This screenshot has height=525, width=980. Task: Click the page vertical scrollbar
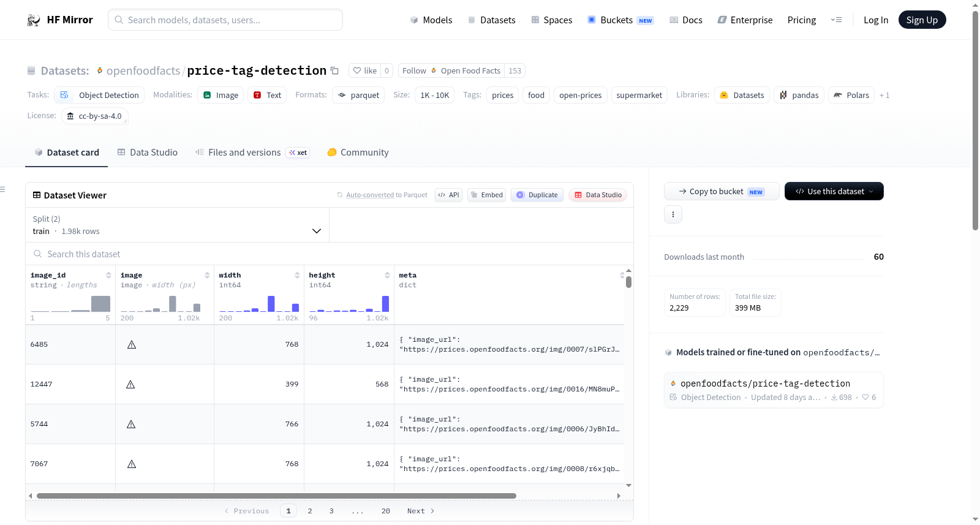pos(975,119)
